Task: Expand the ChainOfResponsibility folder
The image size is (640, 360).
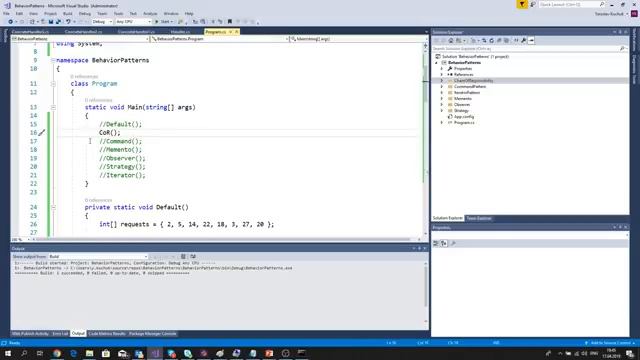Action: [x=441, y=81]
